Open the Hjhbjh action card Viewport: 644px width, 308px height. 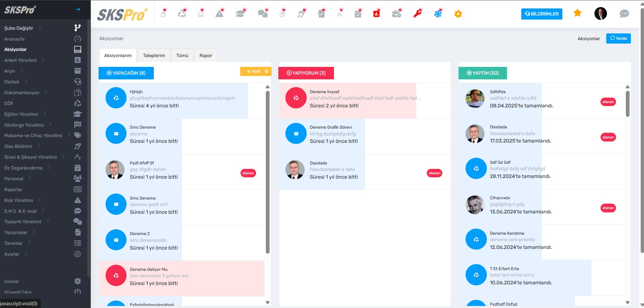pos(182,101)
